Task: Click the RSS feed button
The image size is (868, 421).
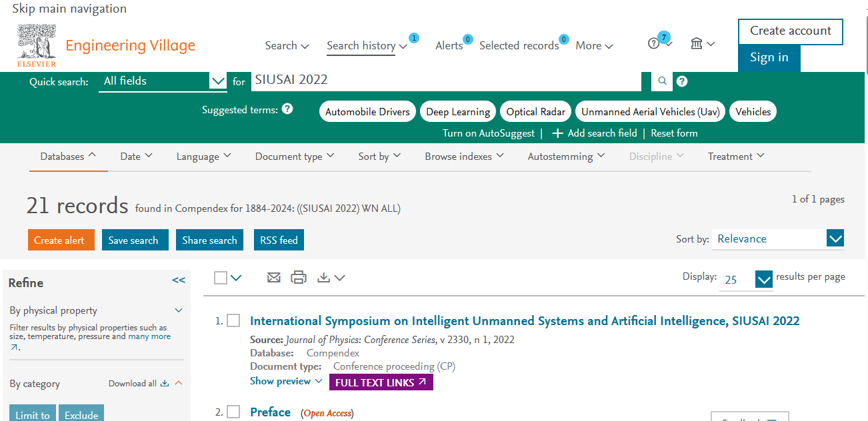Action: [x=279, y=240]
